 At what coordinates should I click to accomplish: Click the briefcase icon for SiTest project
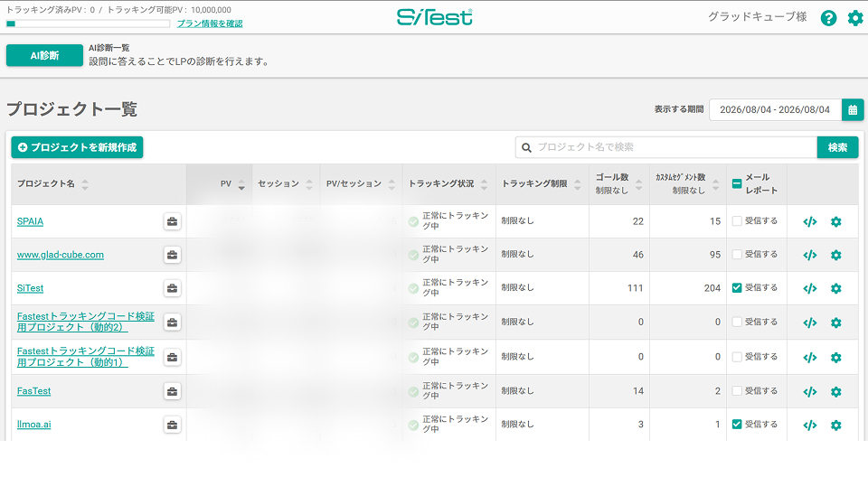tap(172, 288)
